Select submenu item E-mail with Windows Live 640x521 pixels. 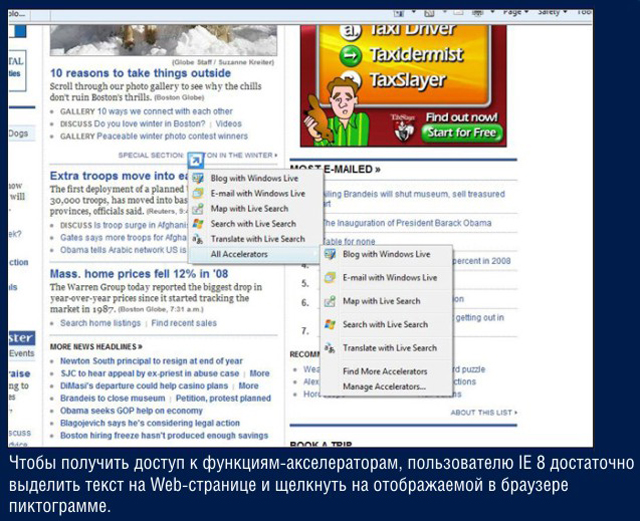pyautogui.click(x=386, y=278)
